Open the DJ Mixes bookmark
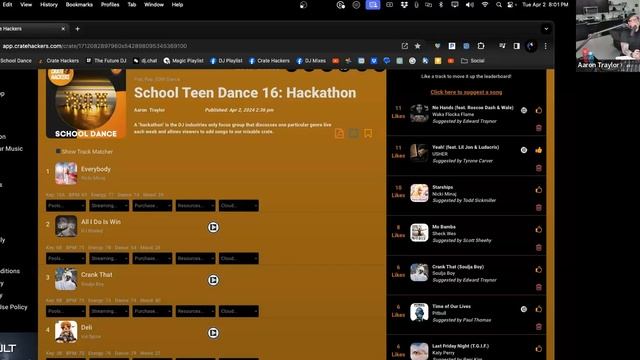Viewport: 640px width, 360px height. [311, 61]
